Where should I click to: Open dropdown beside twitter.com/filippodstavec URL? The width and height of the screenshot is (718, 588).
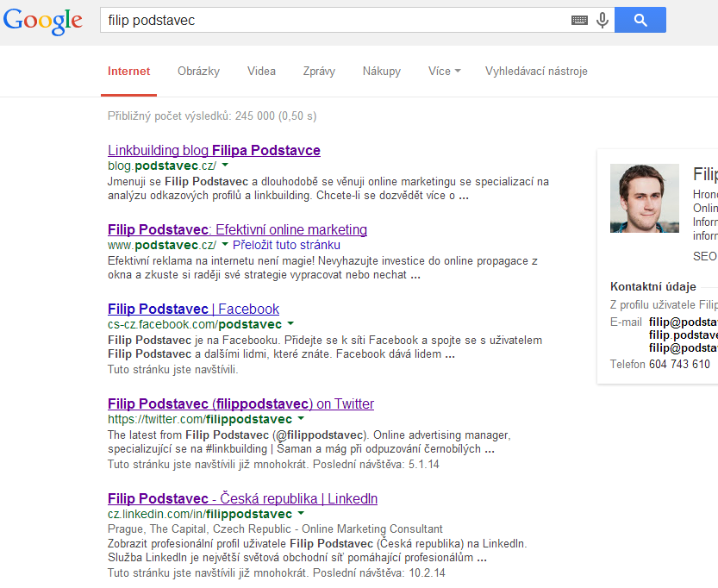pyautogui.click(x=301, y=418)
